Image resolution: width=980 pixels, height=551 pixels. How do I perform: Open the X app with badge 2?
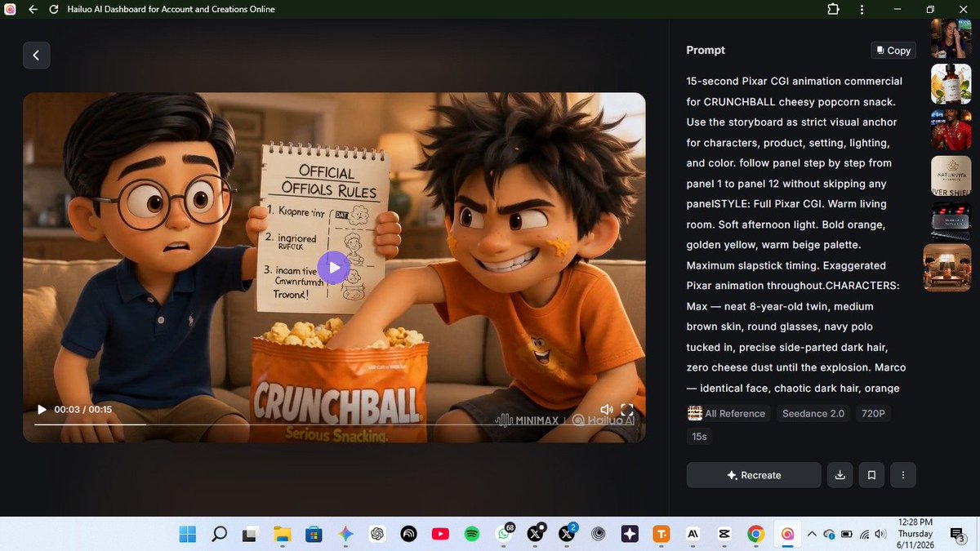(x=568, y=534)
